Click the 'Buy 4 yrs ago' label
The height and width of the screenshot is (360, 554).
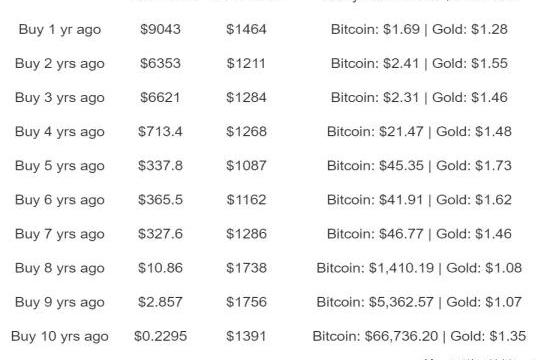click(x=60, y=132)
